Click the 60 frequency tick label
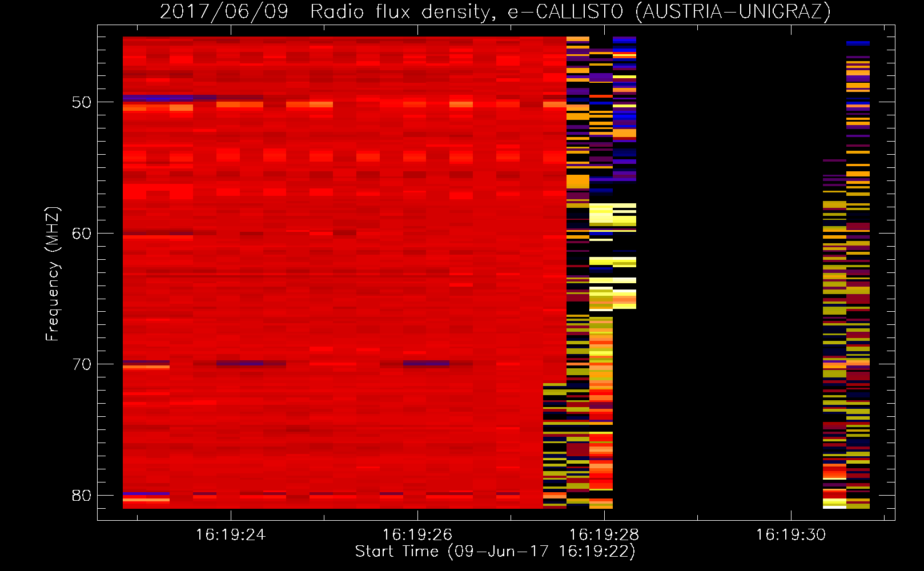The width and height of the screenshot is (924, 571). tap(82, 234)
